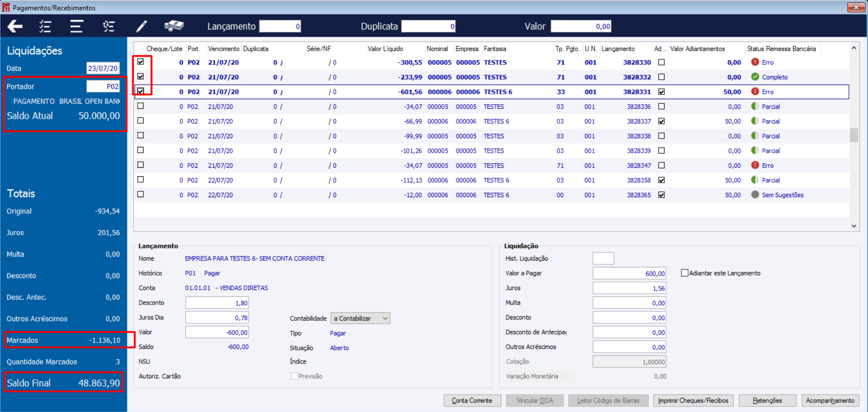Viewport: 868px width, 412px height.
Task: Click the list scroll up arrow
Action: point(854,48)
